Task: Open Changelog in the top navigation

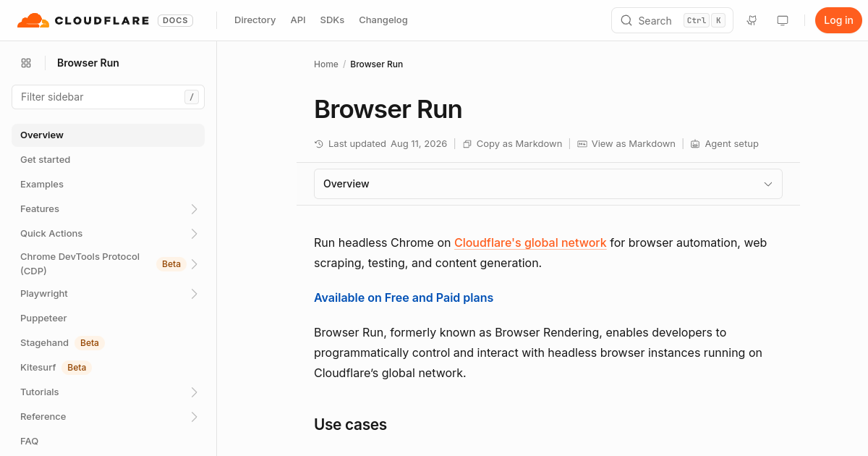Action: coord(383,20)
